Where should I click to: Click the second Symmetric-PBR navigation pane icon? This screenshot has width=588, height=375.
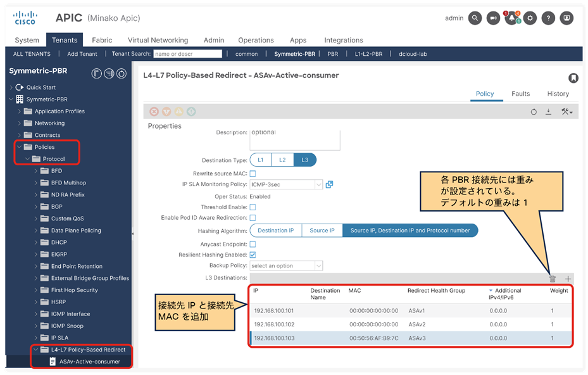tap(109, 73)
